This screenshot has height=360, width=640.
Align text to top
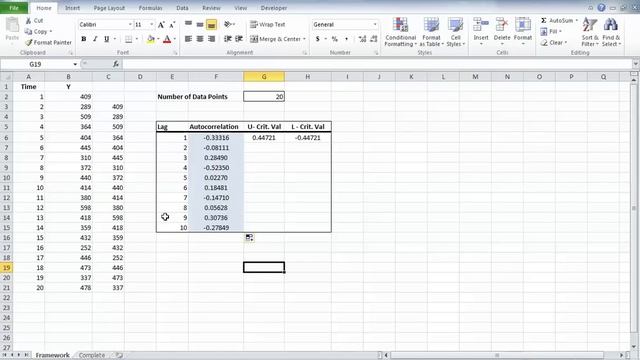tap(188, 24)
